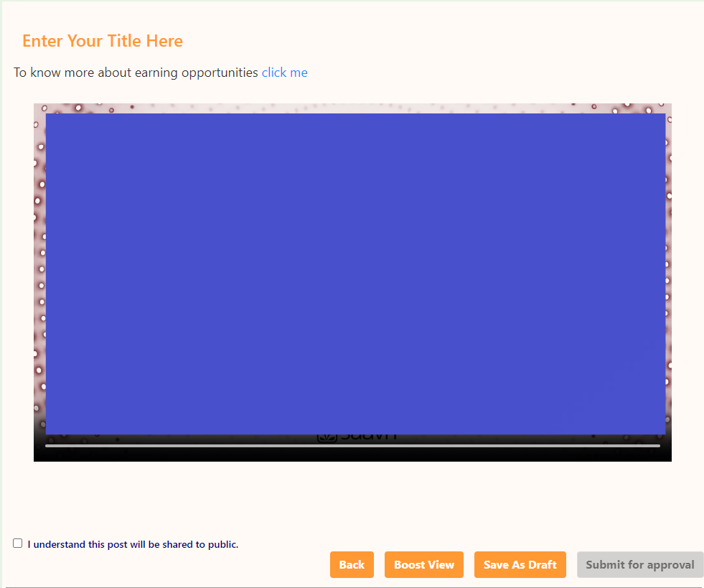Click the Submit for approval button
The height and width of the screenshot is (588, 704).
[x=639, y=565]
